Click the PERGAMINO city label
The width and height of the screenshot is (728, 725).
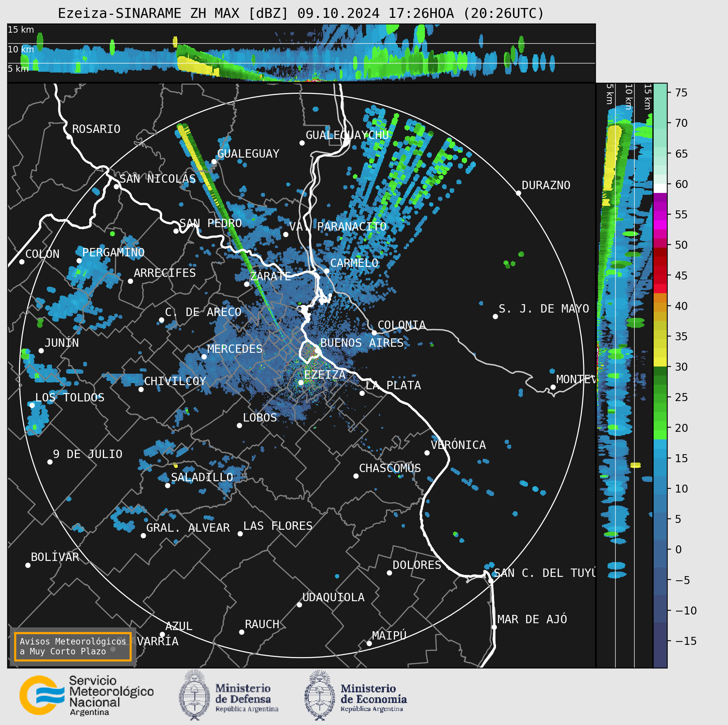pos(113,253)
